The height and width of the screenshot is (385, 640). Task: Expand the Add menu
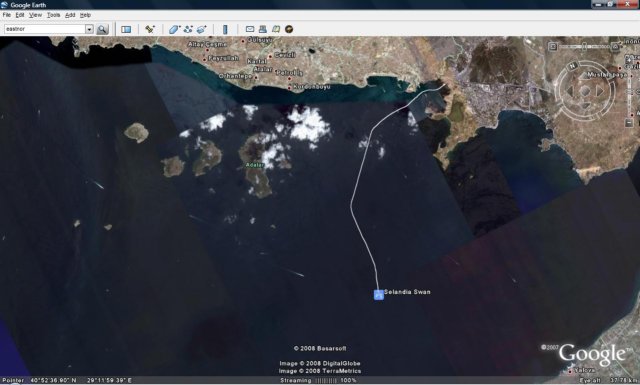pos(70,15)
